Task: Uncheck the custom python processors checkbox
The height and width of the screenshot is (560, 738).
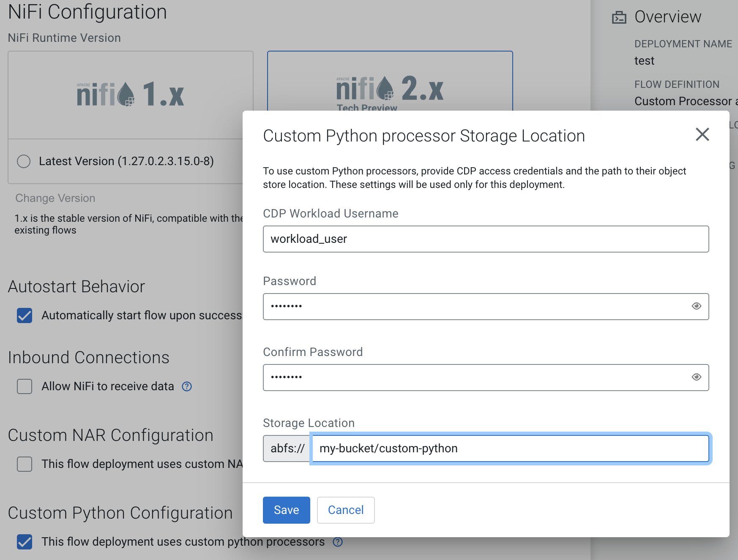Action: click(x=25, y=542)
